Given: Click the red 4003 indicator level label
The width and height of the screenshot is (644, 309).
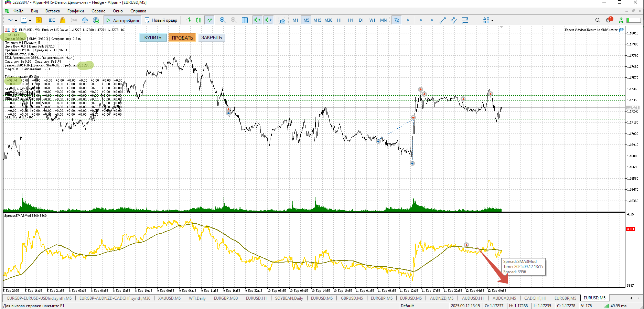Looking at the screenshot, I should [630, 229].
